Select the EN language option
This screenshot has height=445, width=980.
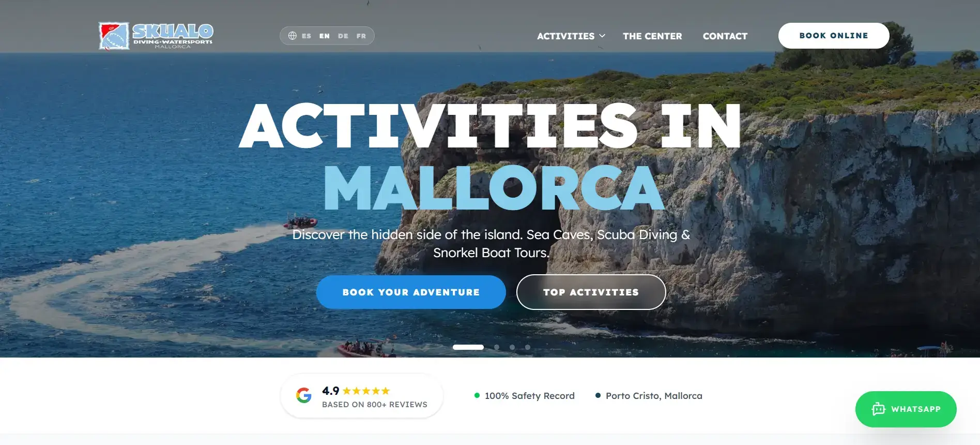pos(325,36)
